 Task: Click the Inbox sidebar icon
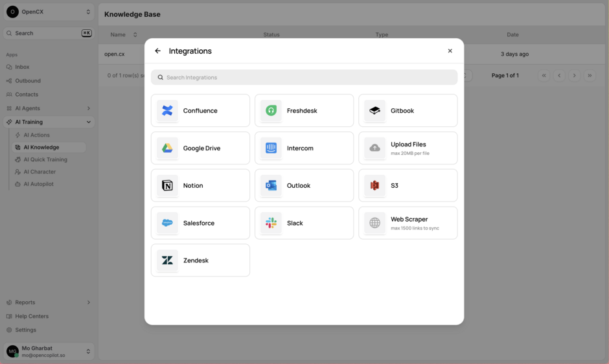tap(9, 67)
